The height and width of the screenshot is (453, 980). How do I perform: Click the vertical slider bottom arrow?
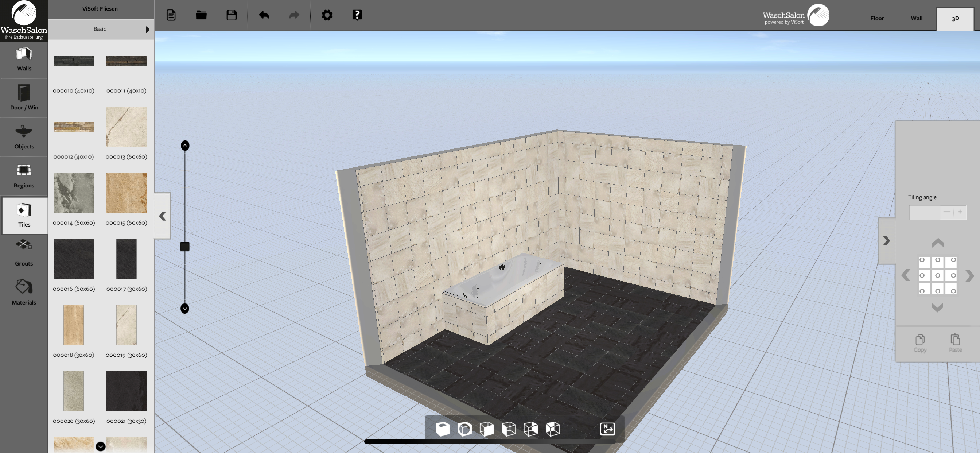pyautogui.click(x=185, y=308)
